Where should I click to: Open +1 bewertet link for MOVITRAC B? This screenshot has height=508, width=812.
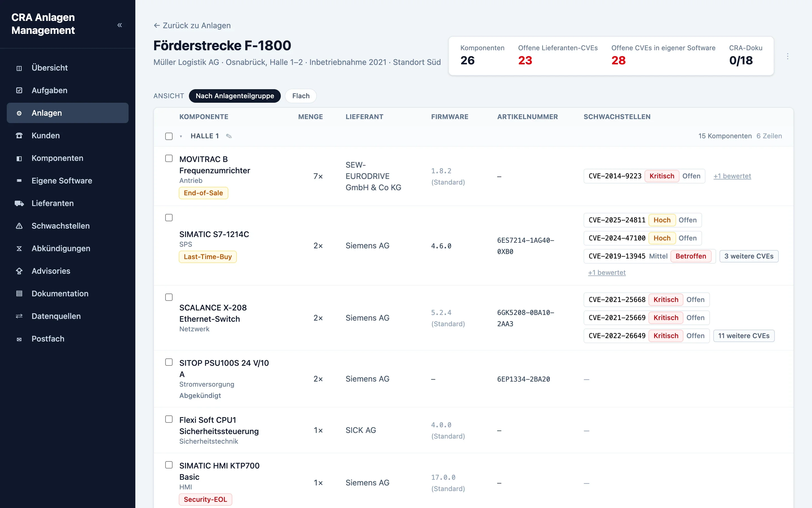click(732, 176)
